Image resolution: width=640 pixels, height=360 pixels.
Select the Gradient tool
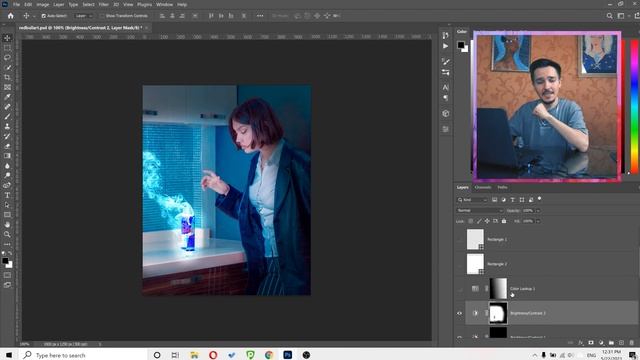tap(7, 156)
